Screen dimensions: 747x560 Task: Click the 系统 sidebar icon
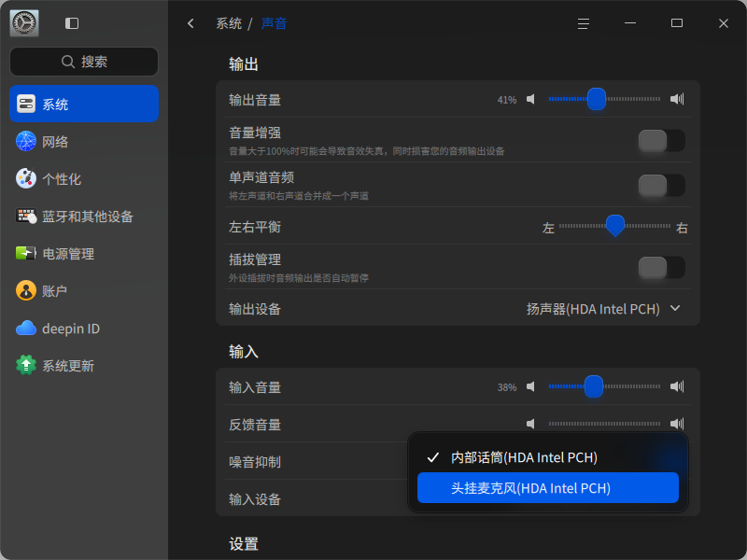tap(26, 104)
